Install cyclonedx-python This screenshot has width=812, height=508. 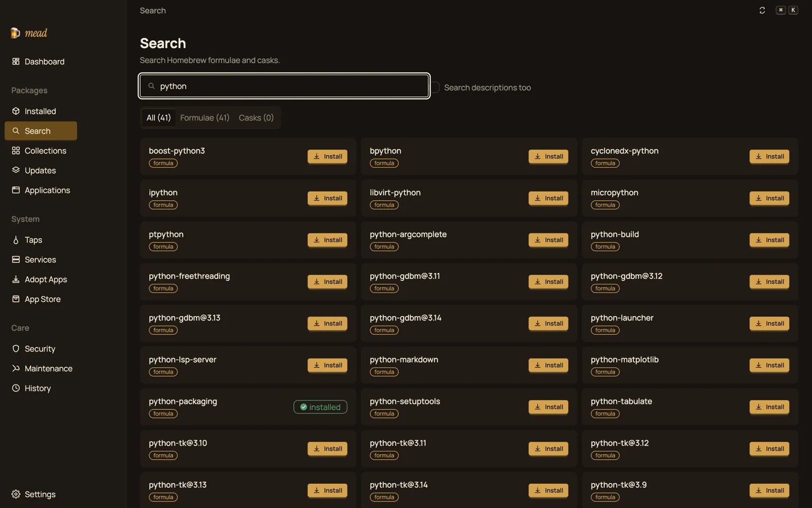(769, 156)
